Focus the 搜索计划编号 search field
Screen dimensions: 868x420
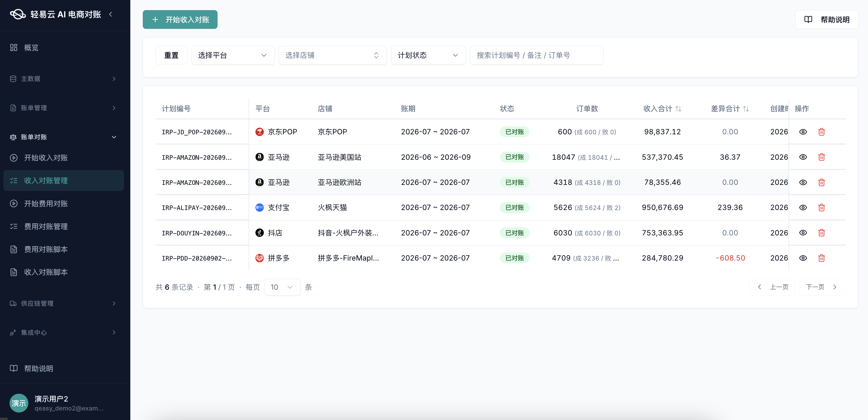[536, 55]
